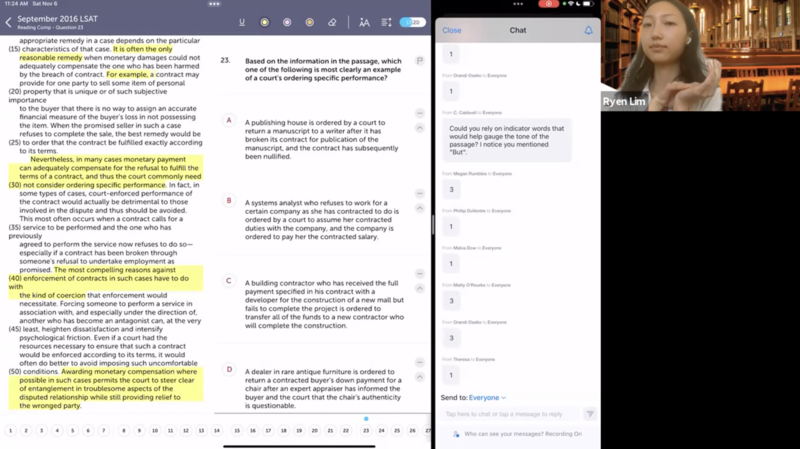800x449 pixels.
Task: Open the Send to Everyone dropdown
Action: point(487,398)
